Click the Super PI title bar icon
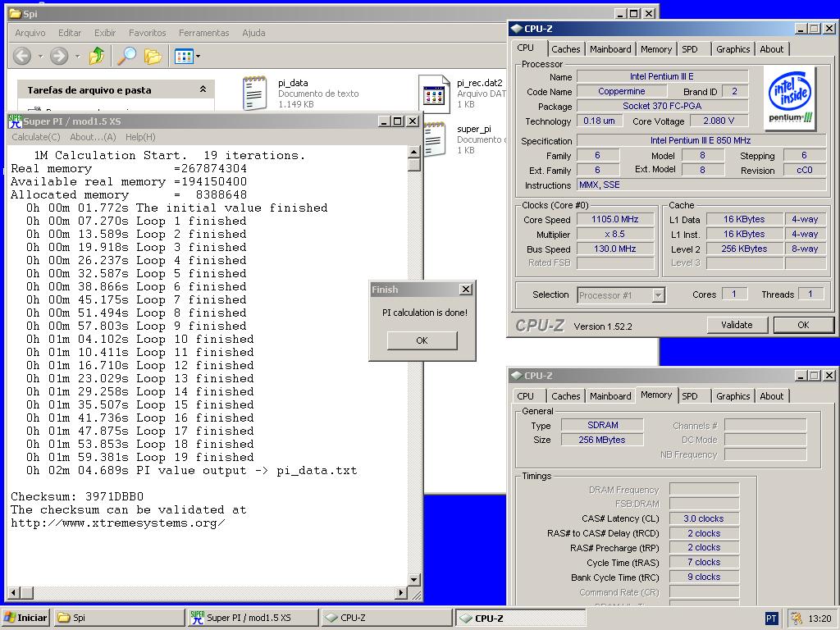 coord(15,121)
